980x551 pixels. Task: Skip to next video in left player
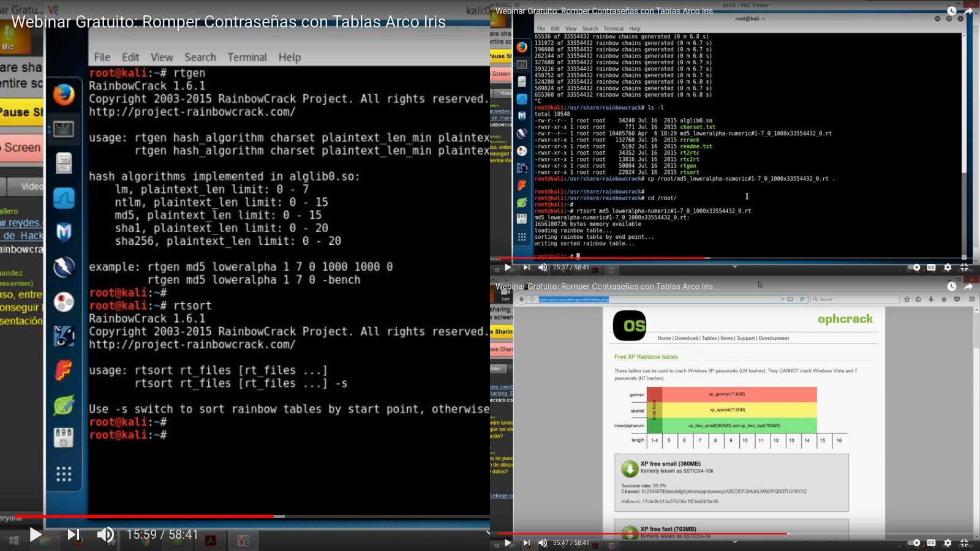[x=73, y=534]
